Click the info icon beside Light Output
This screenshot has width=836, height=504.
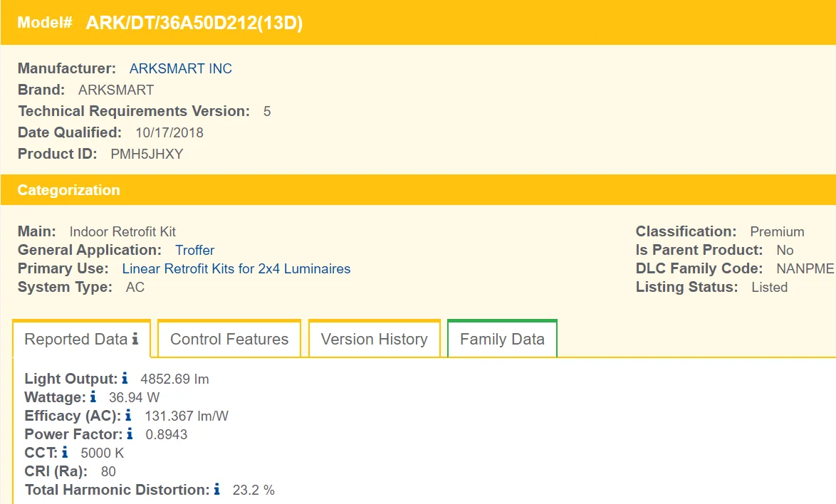[x=125, y=378]
